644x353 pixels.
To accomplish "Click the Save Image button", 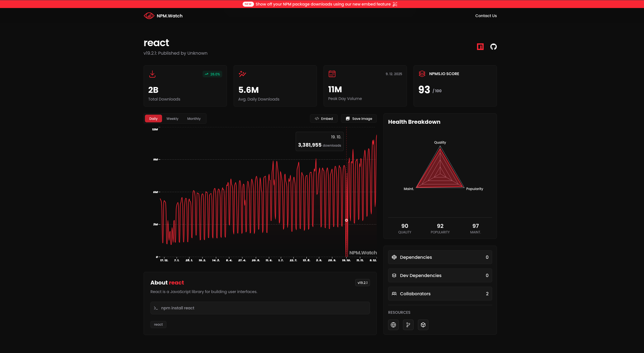I will coord(359,118).
